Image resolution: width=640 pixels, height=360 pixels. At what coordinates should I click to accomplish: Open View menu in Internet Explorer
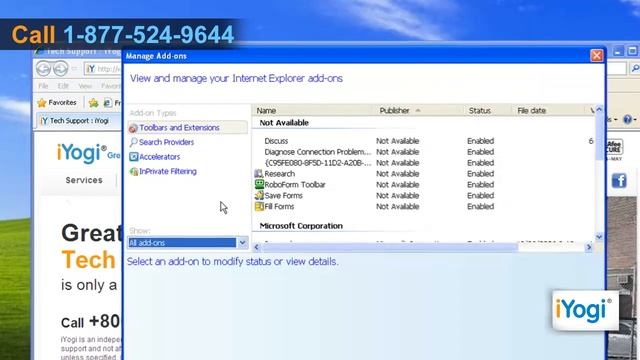85,86
